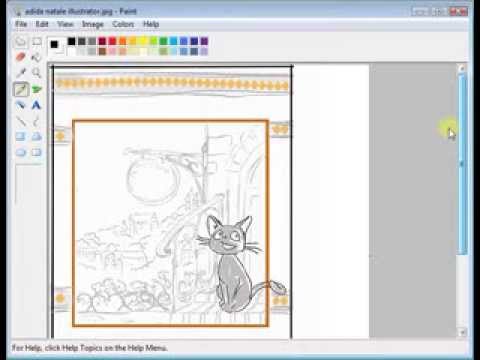The height and width of the screenshot is (360, 480).
Task: Open the Edit menu
Action: click(42, 24)
